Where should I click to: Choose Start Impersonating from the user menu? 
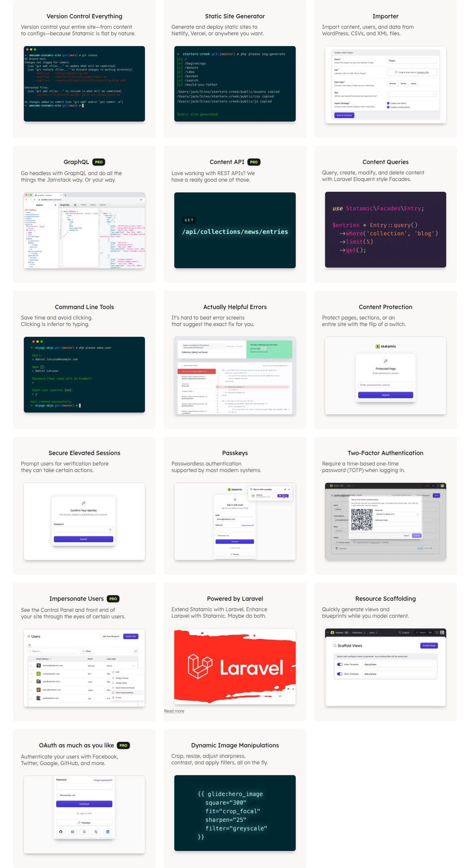pos(128,692)
